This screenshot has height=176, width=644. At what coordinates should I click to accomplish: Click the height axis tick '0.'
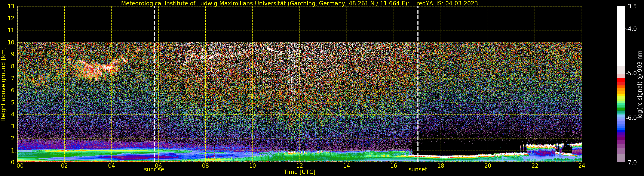point(14,162)
